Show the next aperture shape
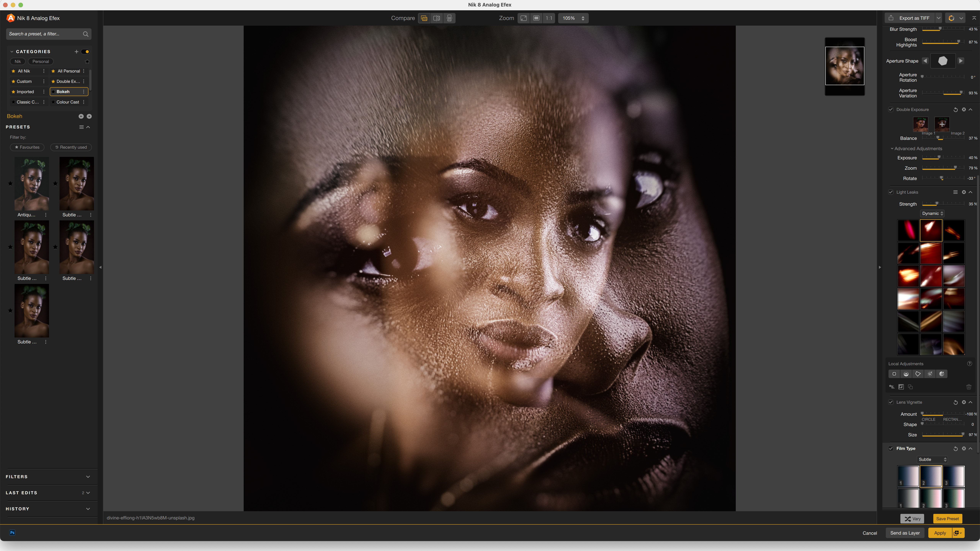The width and height of the screenshot is (980, 551). coord(961,61)
